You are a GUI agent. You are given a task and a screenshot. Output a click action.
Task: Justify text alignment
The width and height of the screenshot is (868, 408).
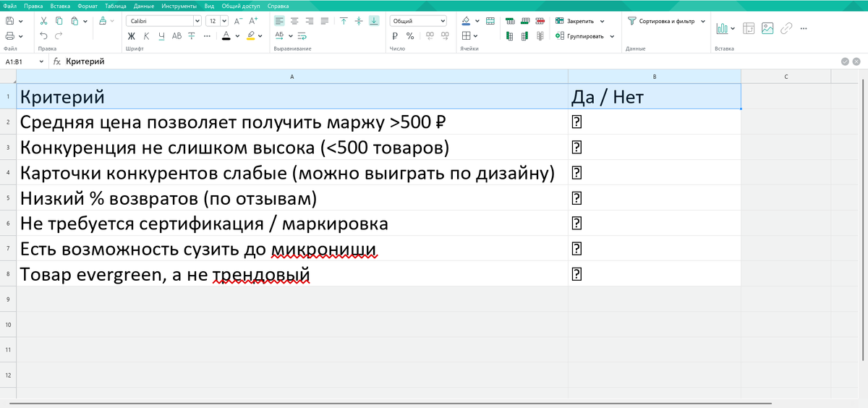point(324,21)
